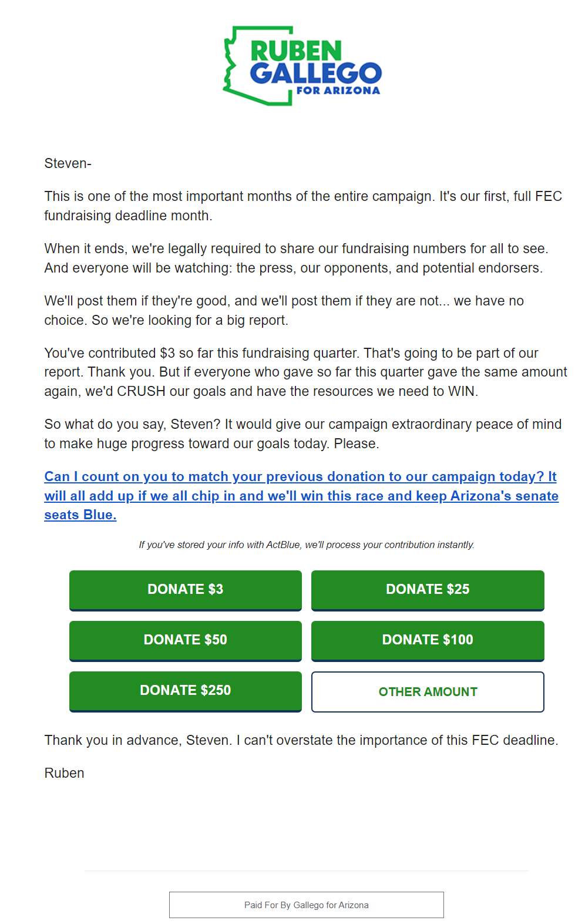This screenshot has width=575, height=924.
Task: Click the Paid For By Gallego box
Action: 307,905
